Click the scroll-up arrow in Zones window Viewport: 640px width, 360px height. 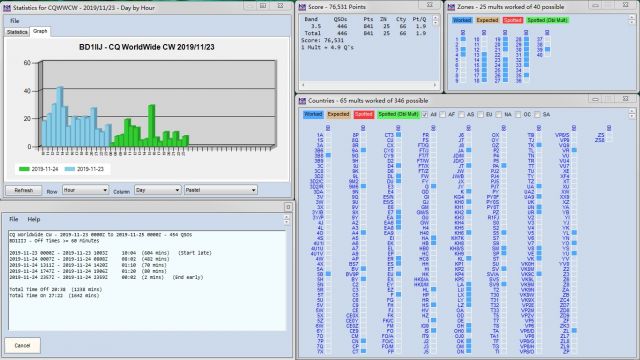pyautogui.click(x=632, y=17)
